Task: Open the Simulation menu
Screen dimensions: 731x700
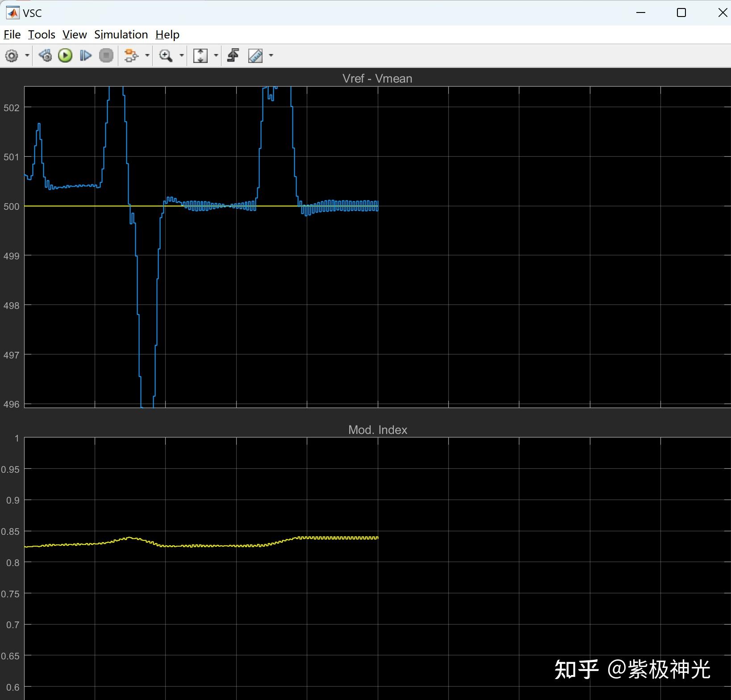Action: tap(121, 34)
